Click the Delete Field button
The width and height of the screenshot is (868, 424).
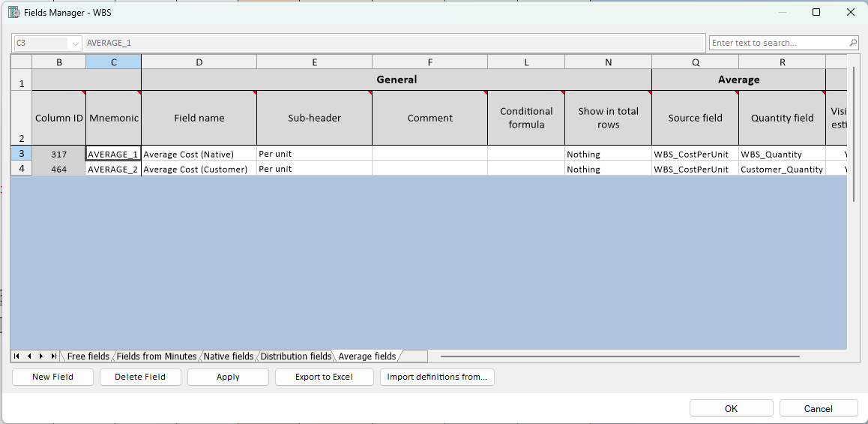click(140, 377)
